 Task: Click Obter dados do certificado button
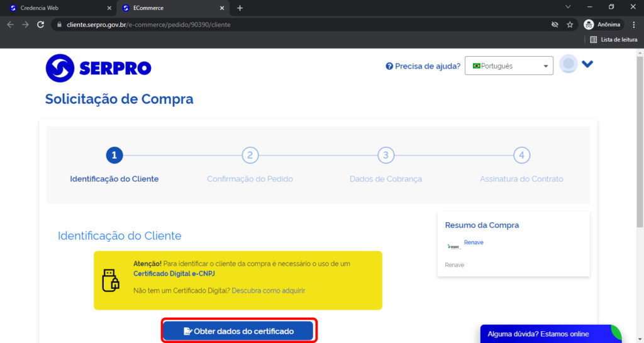pos(238,331)
